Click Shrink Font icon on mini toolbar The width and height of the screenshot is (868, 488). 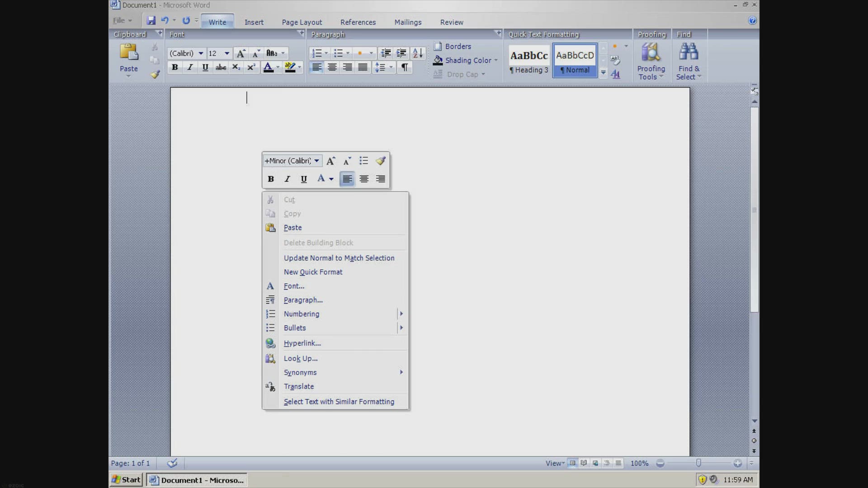(347, 161)
